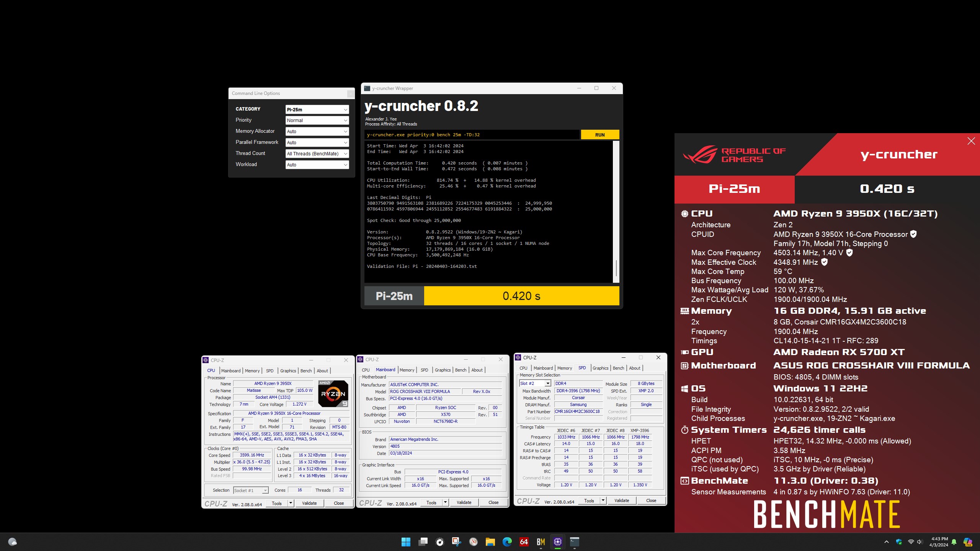
Task: Switch to SPD tab in the middle CPU-Z window
Action: (424, 370)
